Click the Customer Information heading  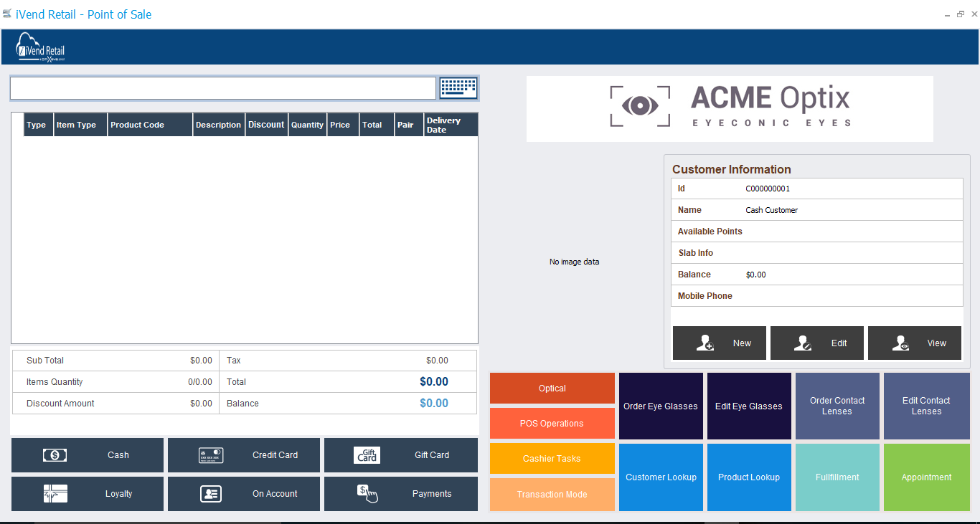[x=732, y=169]
